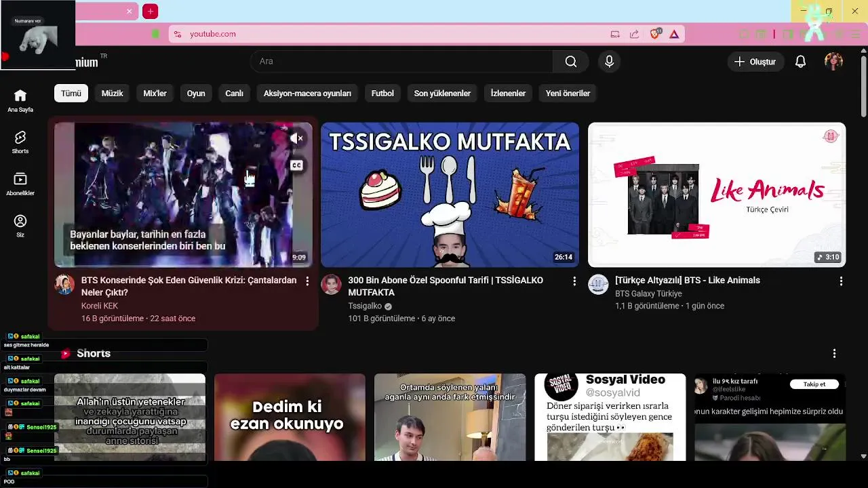The width and height of the screenshot is (868, 488).
Task: Click the install app icon in address bar
Action: pyautogui.click(x=615, y=34)
